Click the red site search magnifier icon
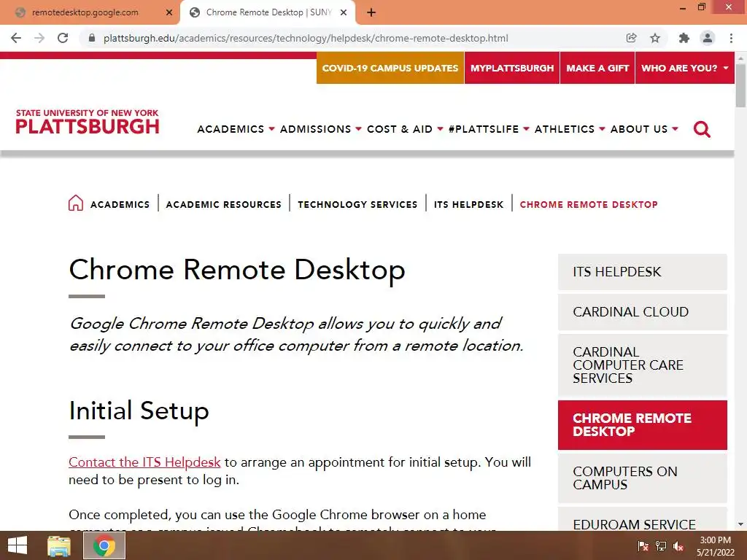 click(702, 129)
